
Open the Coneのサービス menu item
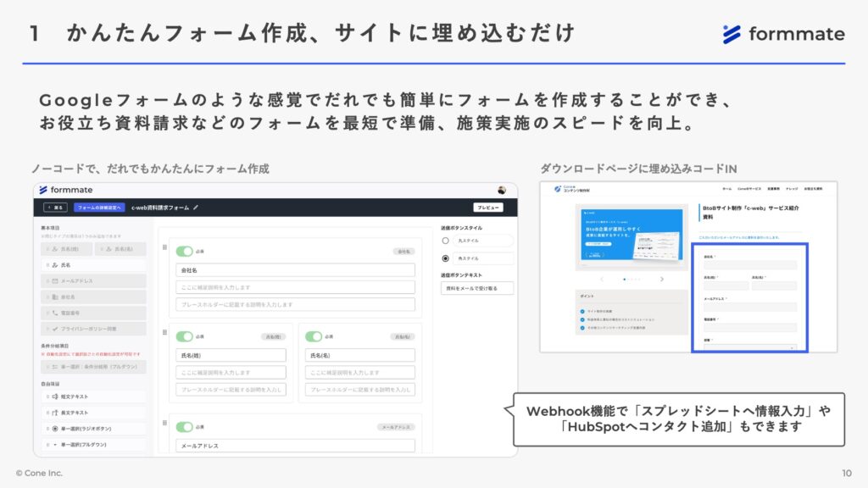[749, 189]
